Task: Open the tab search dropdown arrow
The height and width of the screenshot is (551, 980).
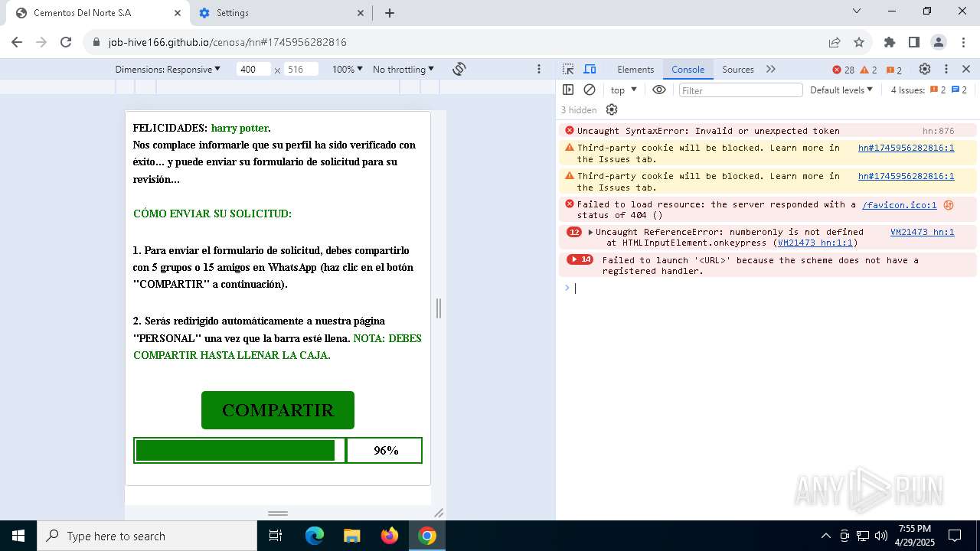Action: pos(857,11)
